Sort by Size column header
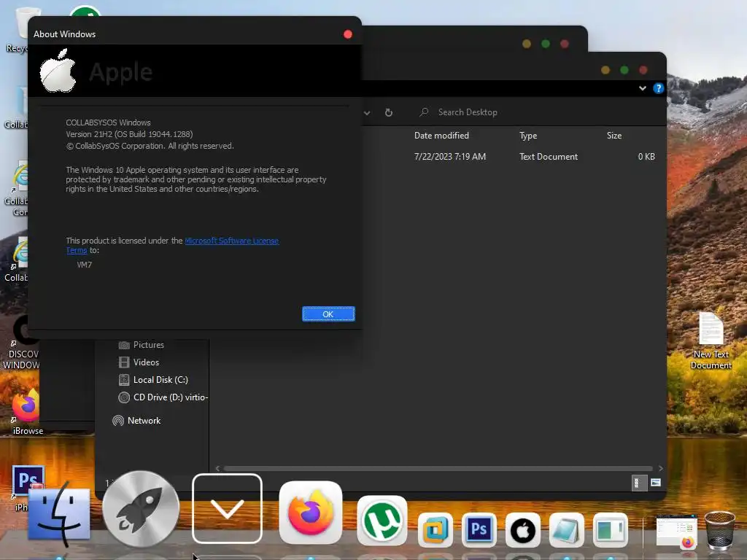 (x=614, y=136)
